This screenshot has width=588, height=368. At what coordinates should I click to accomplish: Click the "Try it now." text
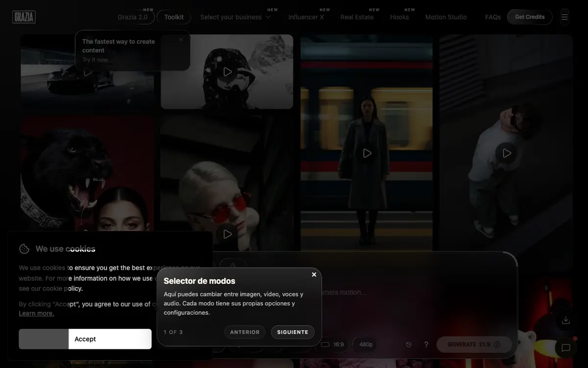coord(96,60)
